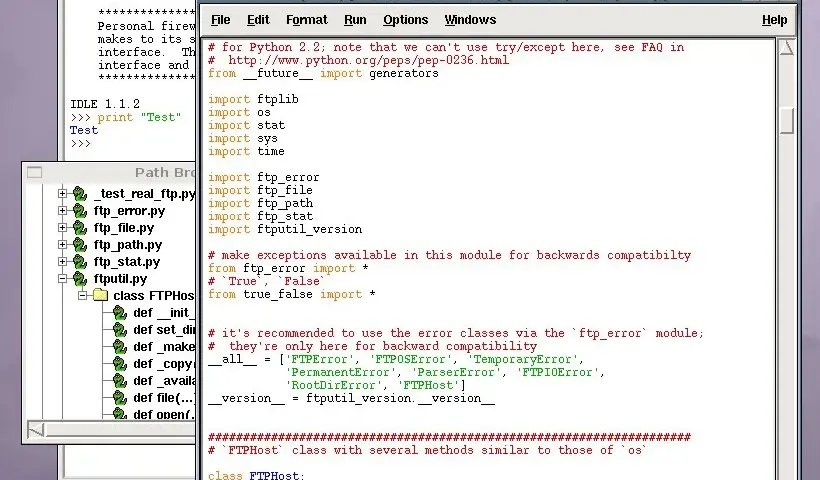820x480 pixels.
Task: Click 'import ftplib' line in editor
Action: 253,99
